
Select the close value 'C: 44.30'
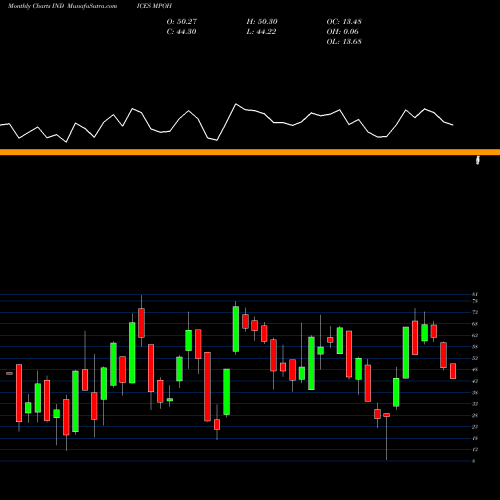[181, 31]
